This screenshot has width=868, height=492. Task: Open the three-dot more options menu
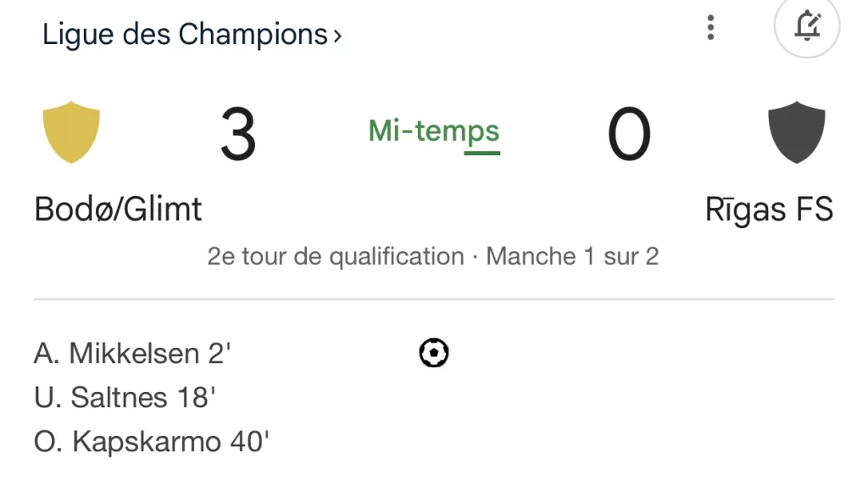click(711, 27)
